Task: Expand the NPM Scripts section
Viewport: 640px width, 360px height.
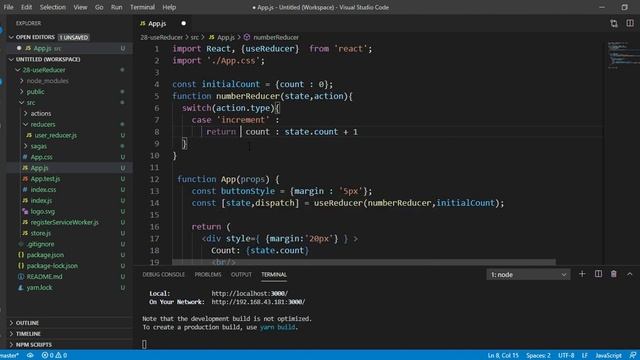Action: 69,345
